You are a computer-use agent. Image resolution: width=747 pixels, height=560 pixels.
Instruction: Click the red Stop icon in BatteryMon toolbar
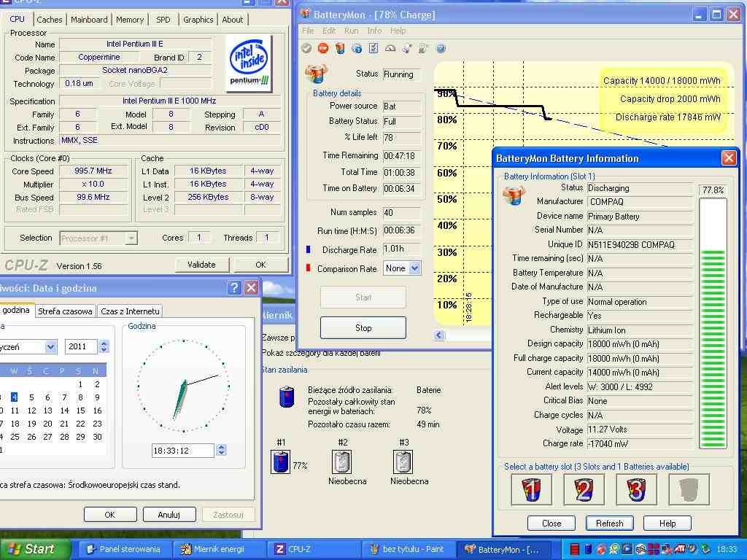click(x=323, y=49)
